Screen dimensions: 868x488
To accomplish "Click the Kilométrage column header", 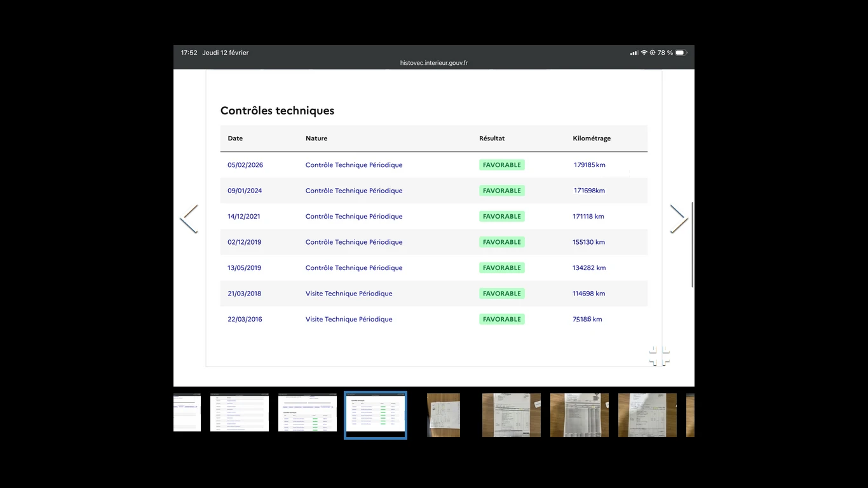I will tap(592, 139).
